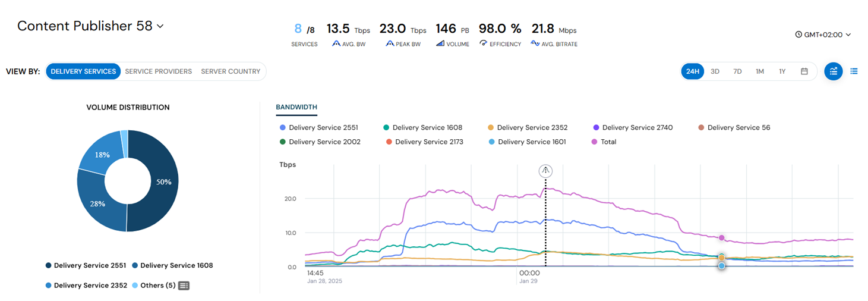Switch view to Service Providers
Image resolution: width=868 pixels, height=301 pixels.
point(159,71)
